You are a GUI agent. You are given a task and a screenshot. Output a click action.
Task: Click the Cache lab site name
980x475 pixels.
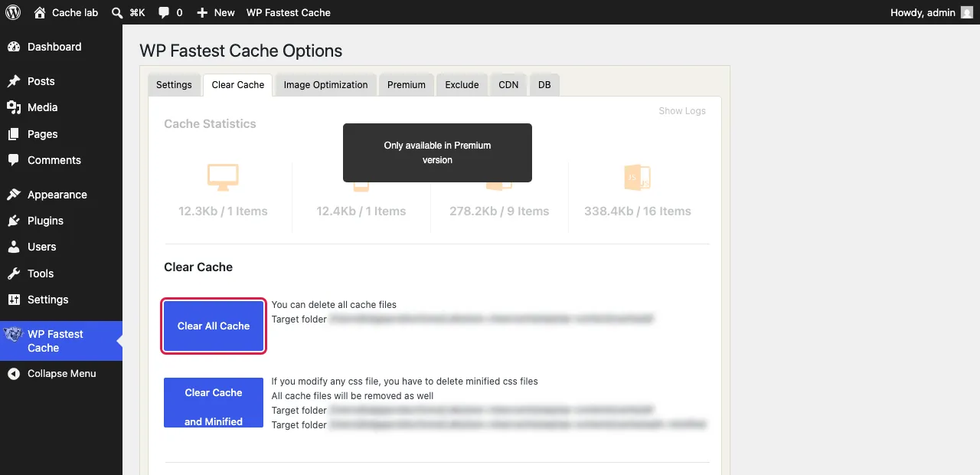click(x=75, y=12)
